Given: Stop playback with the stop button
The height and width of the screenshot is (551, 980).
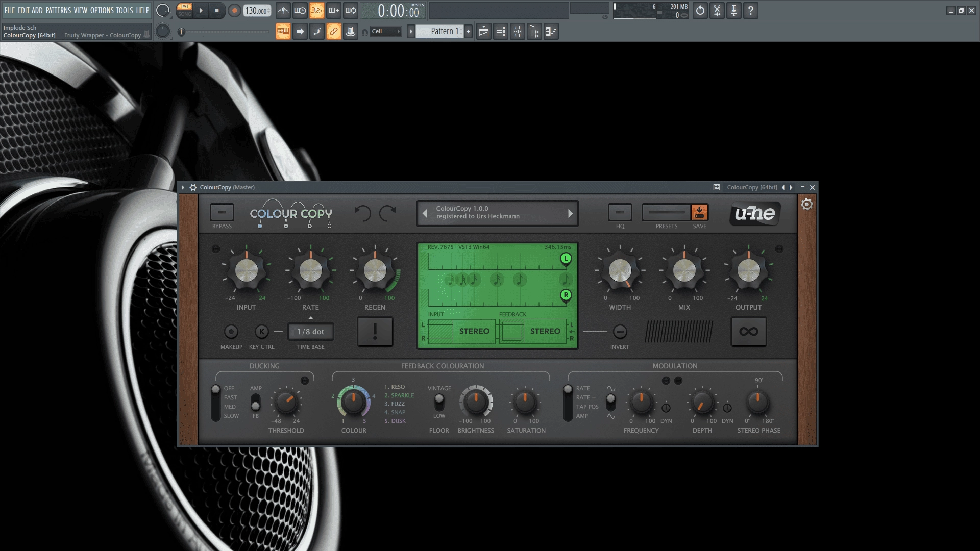Looking at the screenshot, I should pos(217,10).
